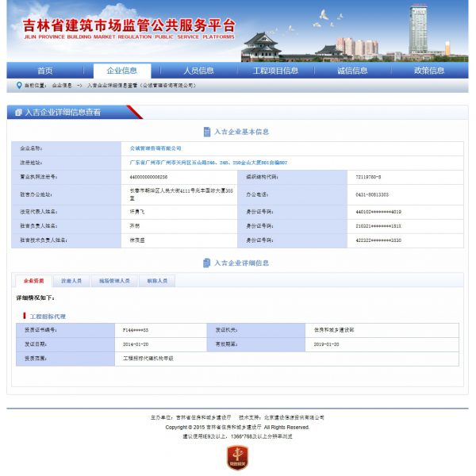Click 企业信息 in the breadcrumb path
The width and height of the screenshot is (476, 476).
pos(62,86)
